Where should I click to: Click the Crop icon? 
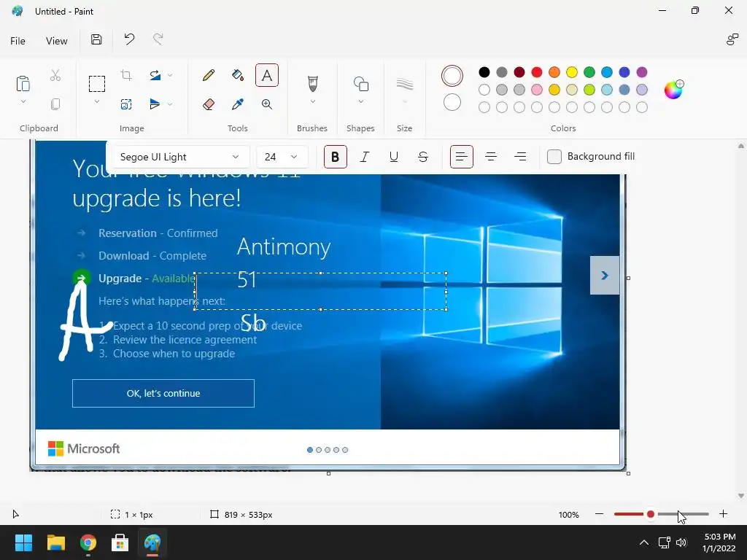click(x=126, y=75)
